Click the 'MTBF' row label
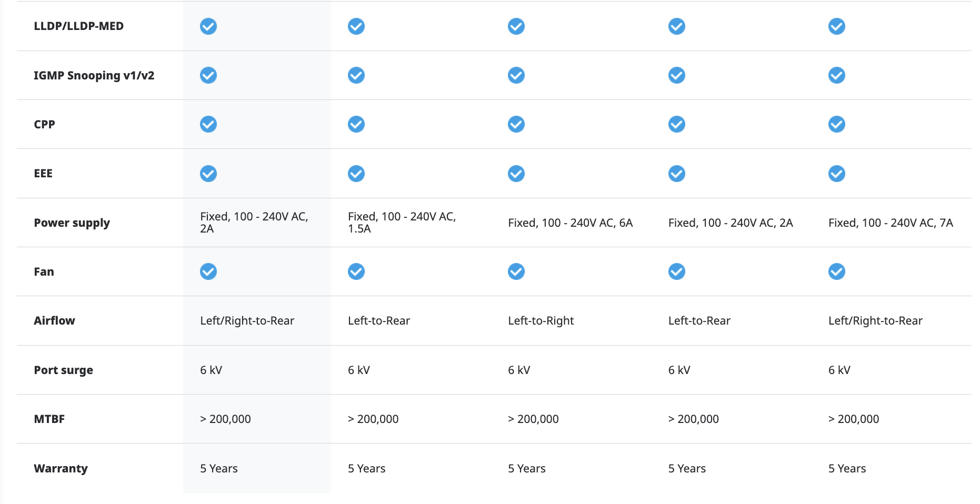 49,419
